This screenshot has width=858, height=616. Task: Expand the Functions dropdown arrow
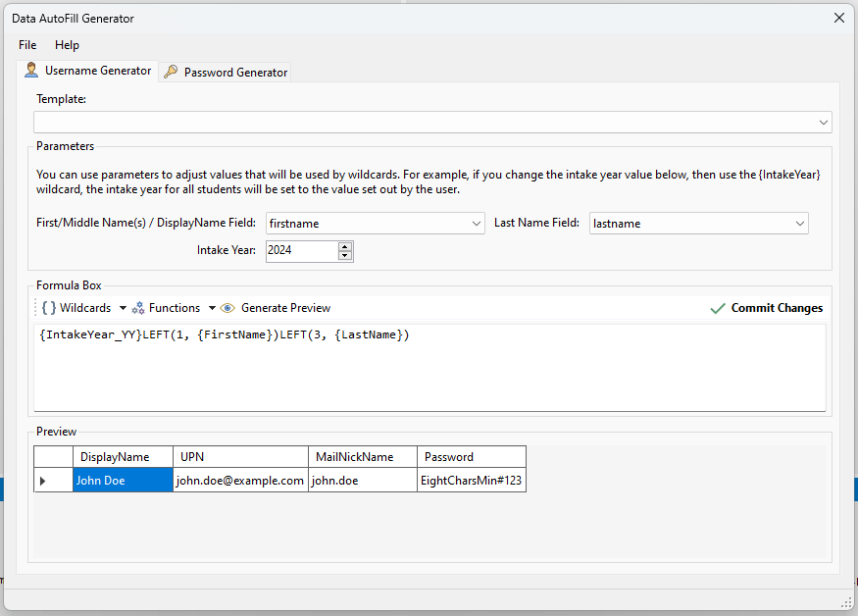[x=212, y=308]
